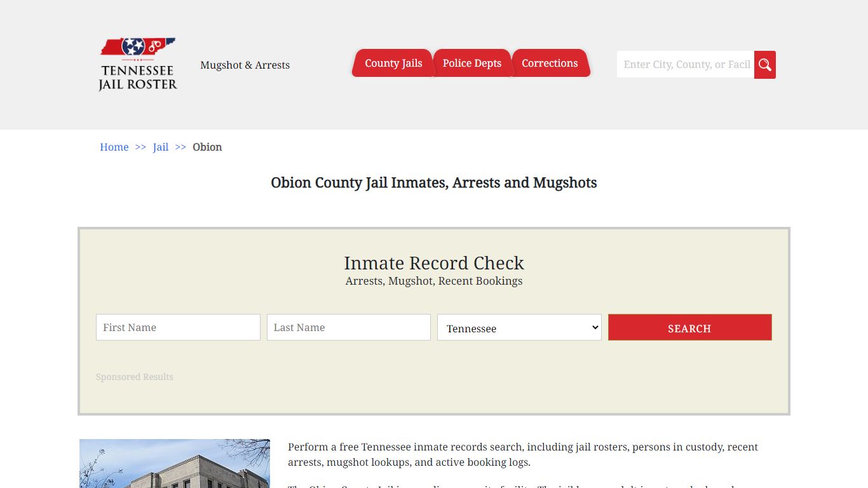Click the Last Name input field

tap(349, 327)
